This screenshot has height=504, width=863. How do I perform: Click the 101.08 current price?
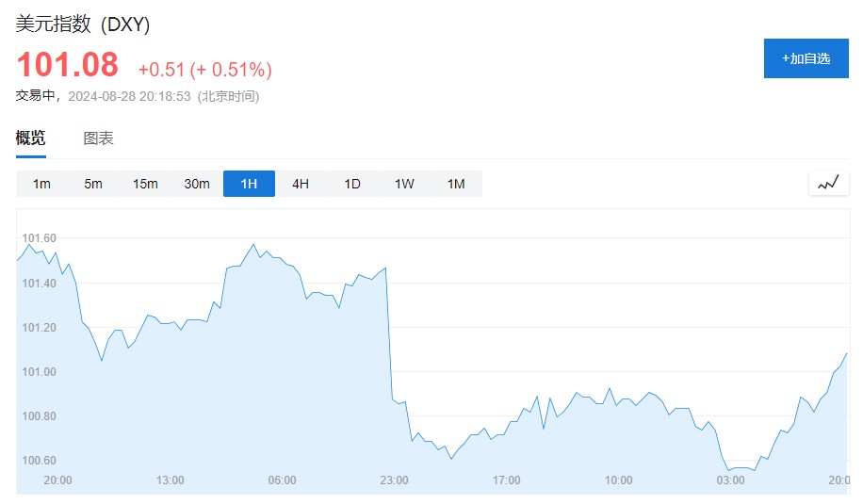[x=68, y=65]
